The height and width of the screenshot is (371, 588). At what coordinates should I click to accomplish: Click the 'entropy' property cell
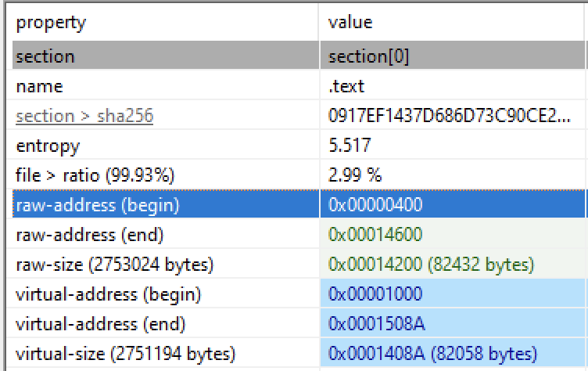point(48,146)
